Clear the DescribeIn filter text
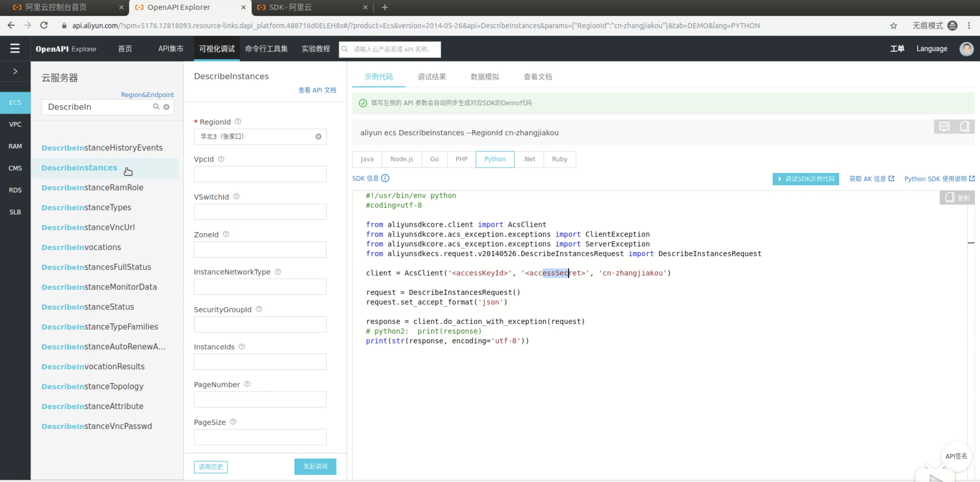 [x=166, y=107]
